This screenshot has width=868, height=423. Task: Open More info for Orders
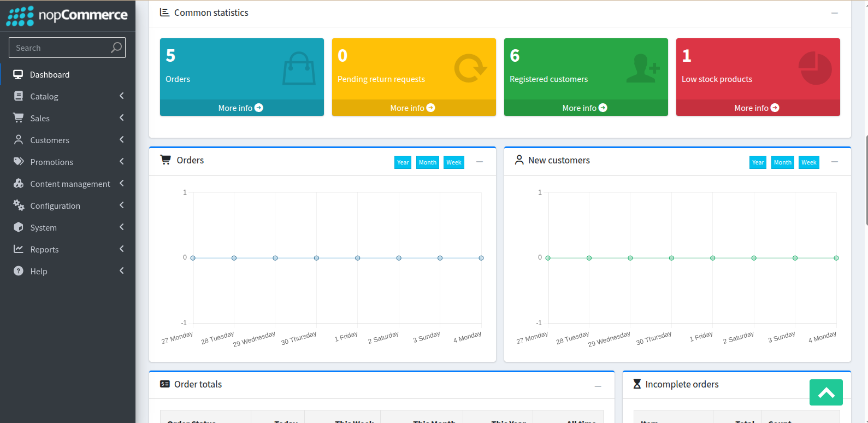241,108
